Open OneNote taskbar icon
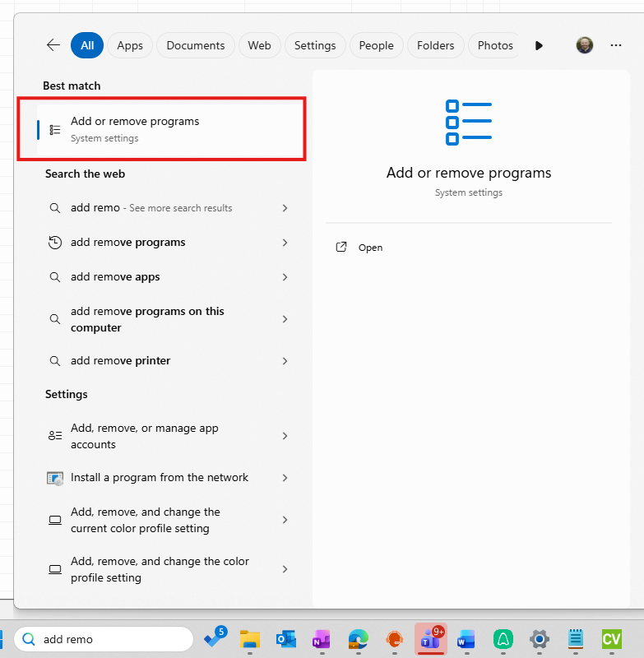This screenshot has height=658, width=644. click(x=321, y=639)
